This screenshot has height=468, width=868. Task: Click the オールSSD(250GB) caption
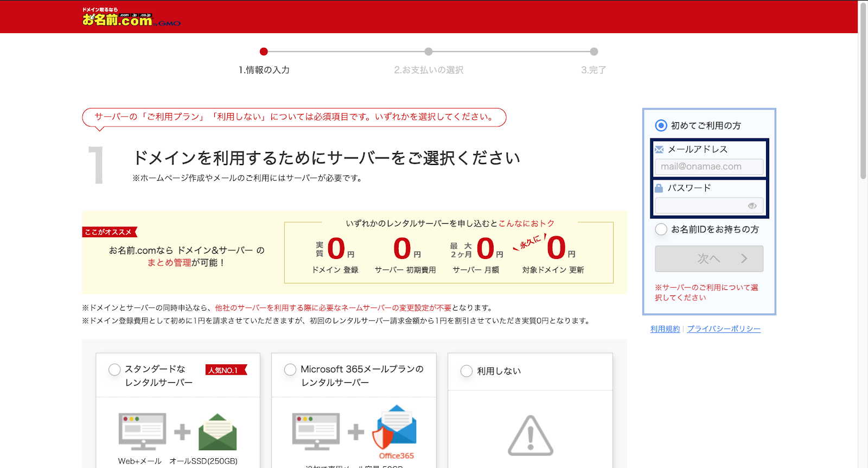[x=203, y=461]
